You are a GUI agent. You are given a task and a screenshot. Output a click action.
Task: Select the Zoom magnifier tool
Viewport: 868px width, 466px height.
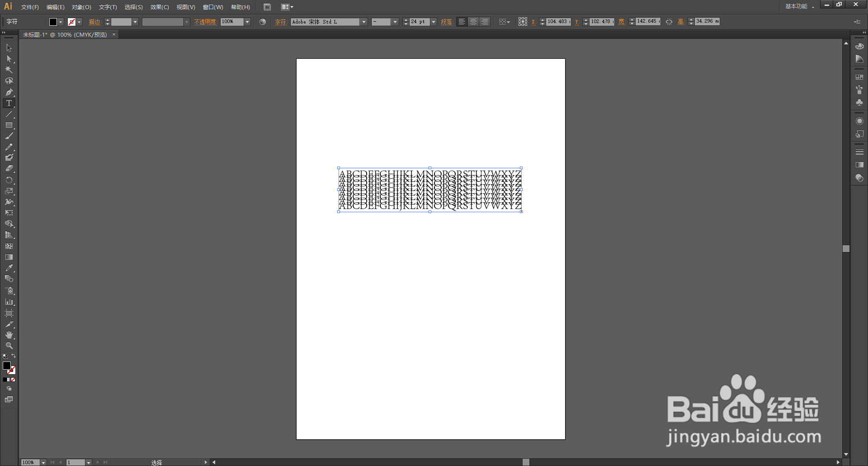9,346
